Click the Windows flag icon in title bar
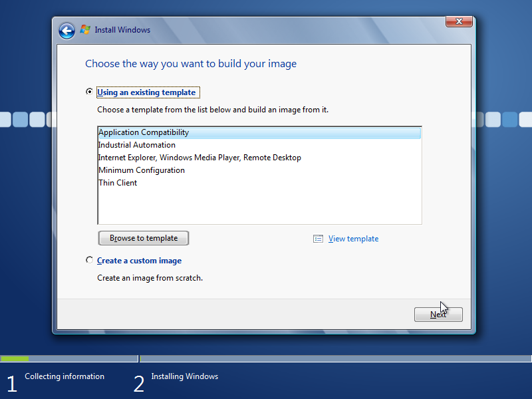This screenshot has height=399, width=532. (x=85, y=30)
